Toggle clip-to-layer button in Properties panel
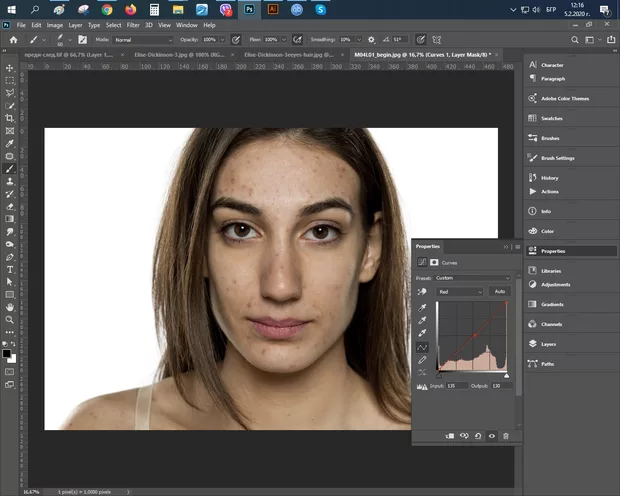Viewport: 620px width, 496px height. pos(450,436)
